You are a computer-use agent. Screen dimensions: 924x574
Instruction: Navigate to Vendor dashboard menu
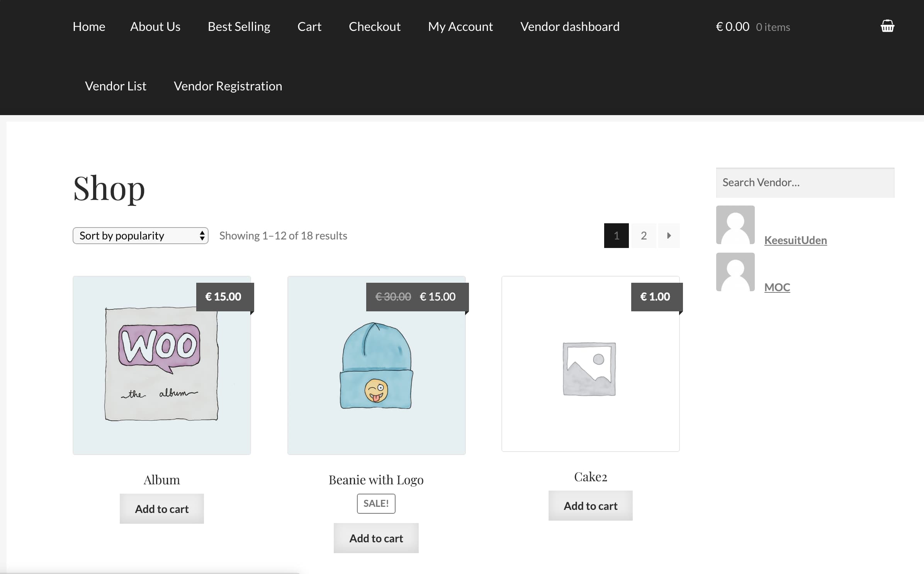point(569,27)
